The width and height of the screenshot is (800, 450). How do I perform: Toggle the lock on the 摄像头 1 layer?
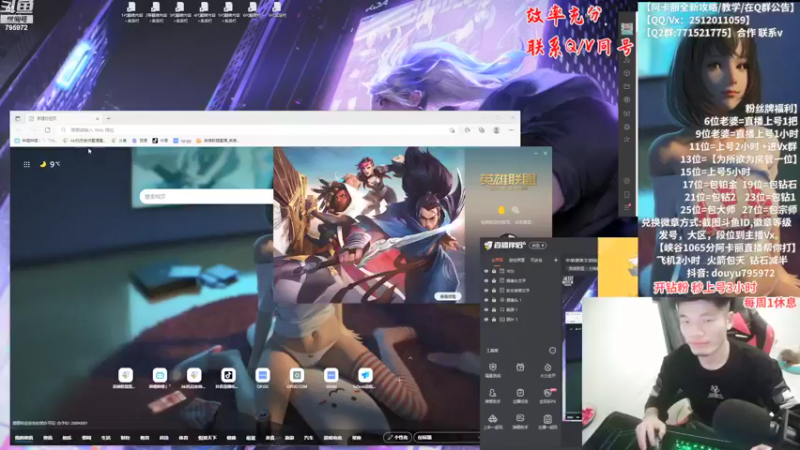click(494, 300)
